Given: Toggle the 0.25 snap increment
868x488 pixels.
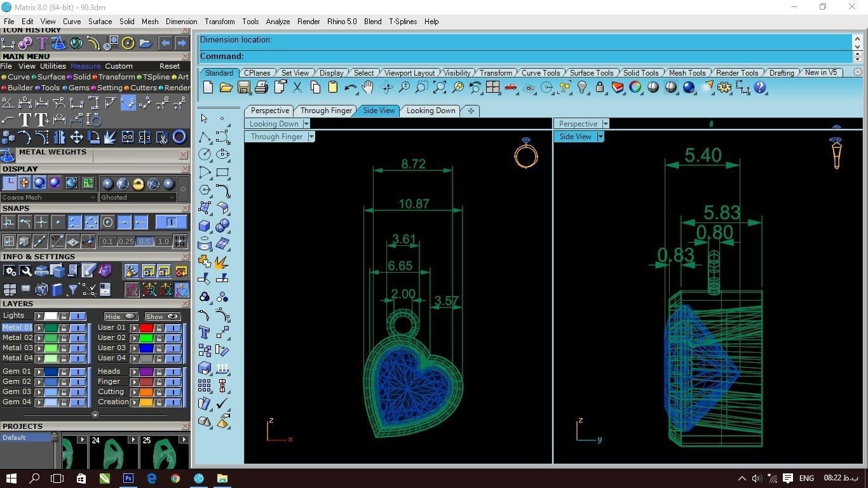Looking at the screenshot, I should point(126,241).
